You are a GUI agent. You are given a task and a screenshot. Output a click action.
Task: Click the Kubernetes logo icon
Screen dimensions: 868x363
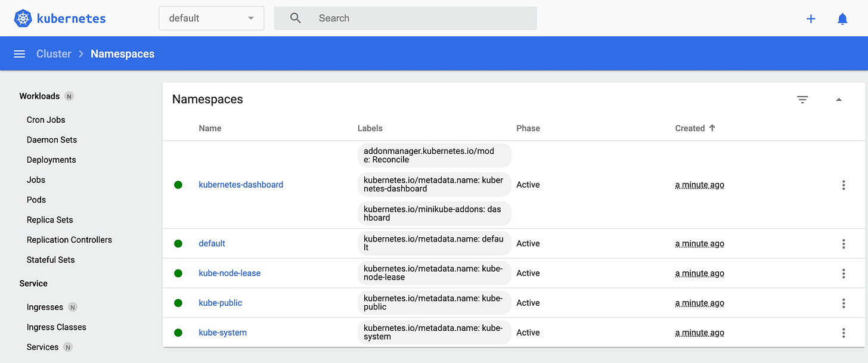pyautogui.click(x=23, y=18)
